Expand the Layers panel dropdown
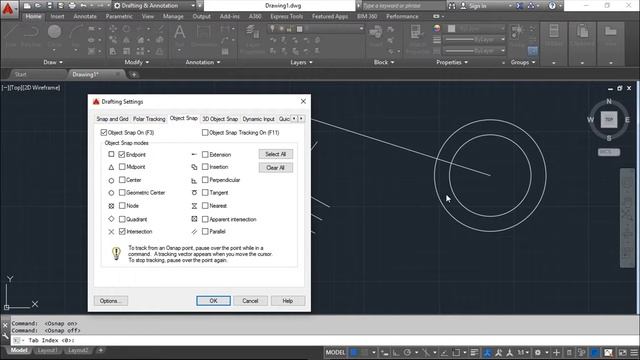 301,62
